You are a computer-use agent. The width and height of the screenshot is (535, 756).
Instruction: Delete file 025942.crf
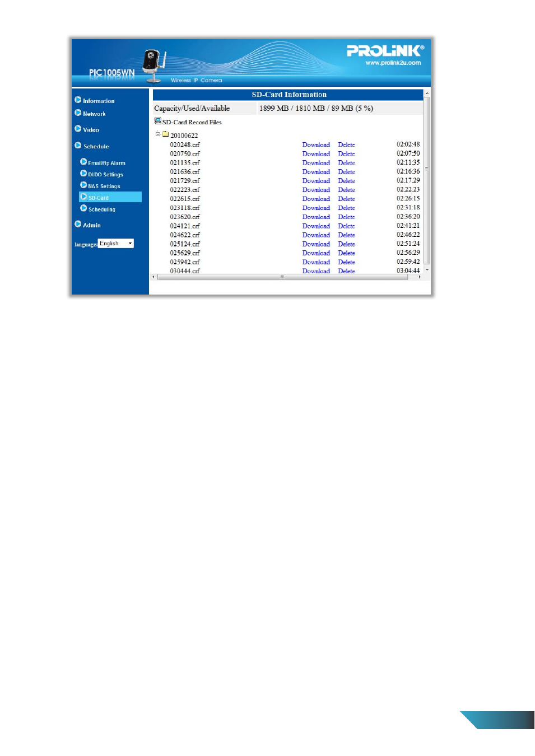pos(346,262)
